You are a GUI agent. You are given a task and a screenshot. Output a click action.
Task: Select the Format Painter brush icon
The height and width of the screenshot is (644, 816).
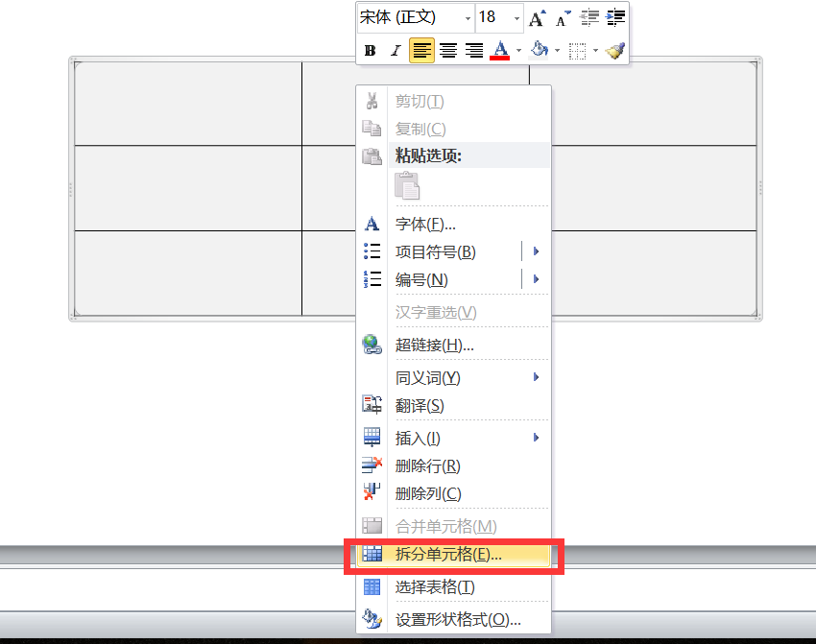[x=613, y=49]
